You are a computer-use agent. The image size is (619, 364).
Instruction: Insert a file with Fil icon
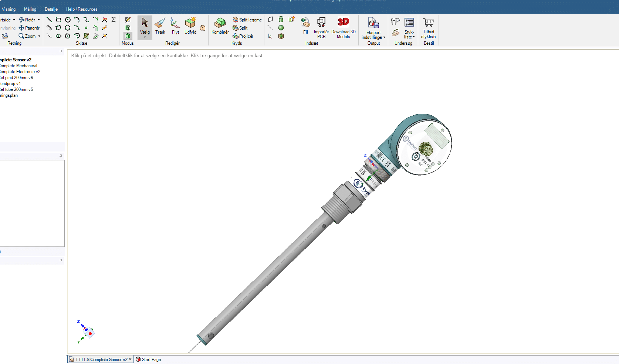[x=305, y=26]
